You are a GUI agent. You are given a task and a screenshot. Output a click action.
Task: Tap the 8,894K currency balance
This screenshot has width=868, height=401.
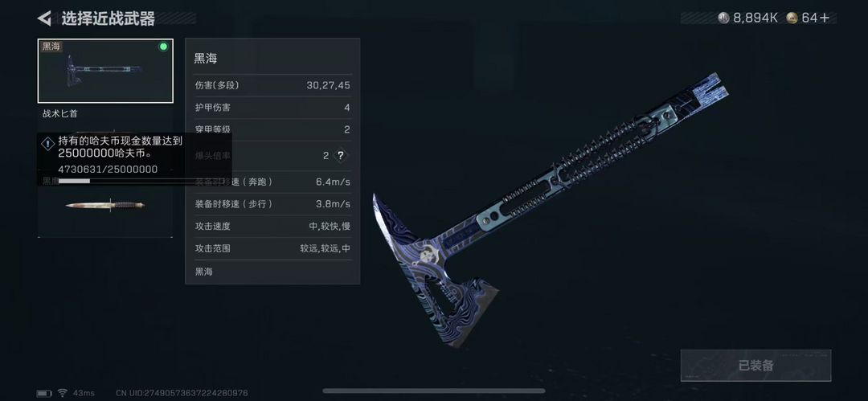click(x=755, y=18)
